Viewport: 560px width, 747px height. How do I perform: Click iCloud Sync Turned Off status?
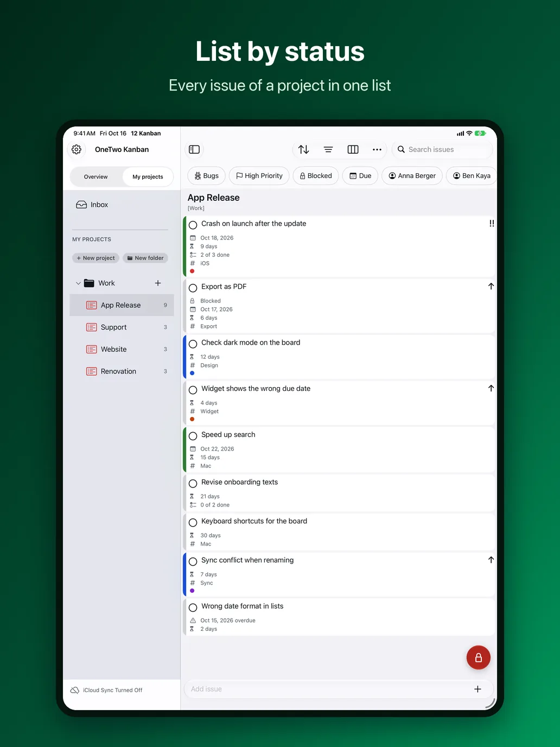pyautogui.click(x=113, y=690)
